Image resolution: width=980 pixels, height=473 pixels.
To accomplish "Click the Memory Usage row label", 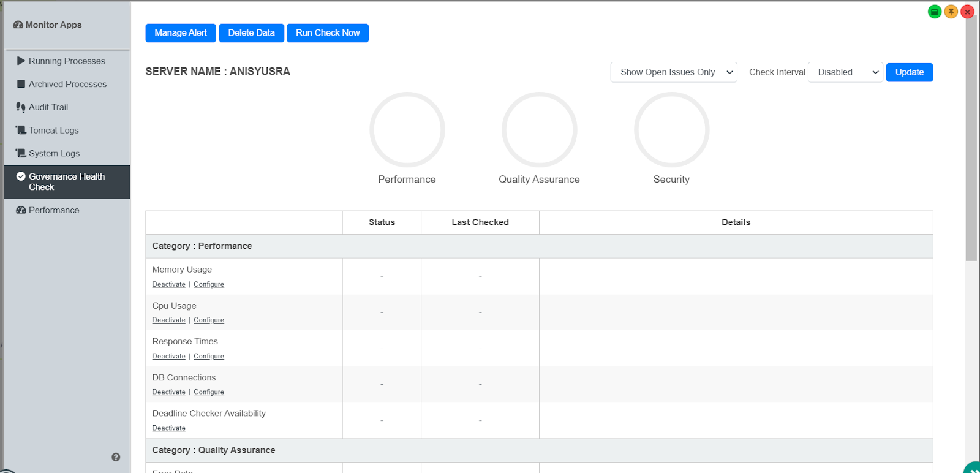I will click(182, 270).
